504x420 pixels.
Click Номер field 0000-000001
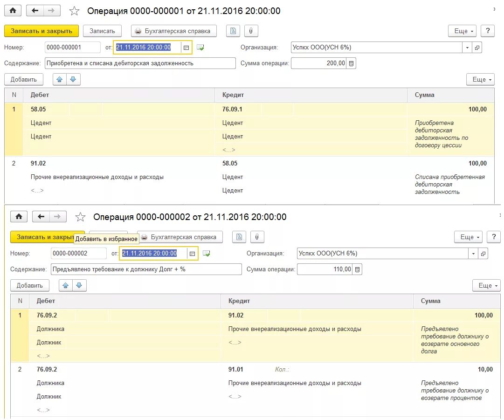pyautogui.click(x=73, y=48)
